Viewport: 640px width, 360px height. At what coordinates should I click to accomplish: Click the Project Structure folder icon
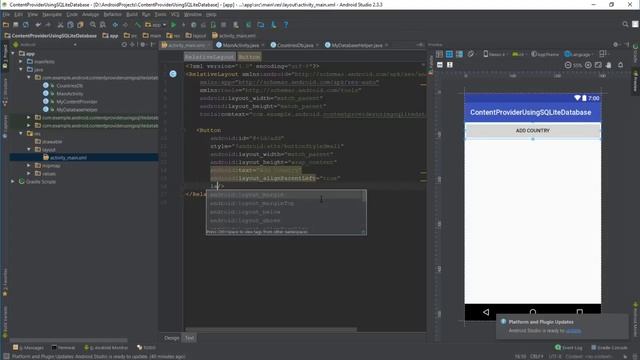click(261, 25)
